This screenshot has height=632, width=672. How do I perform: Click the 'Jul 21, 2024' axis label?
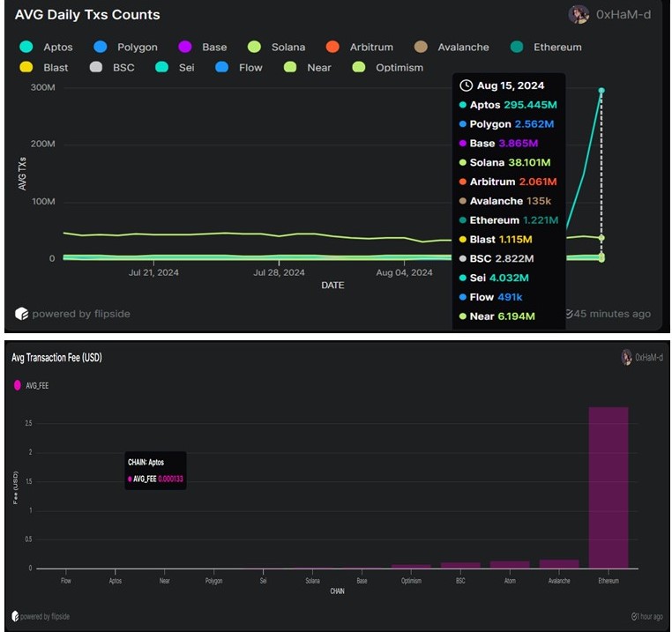coord(153,272)
